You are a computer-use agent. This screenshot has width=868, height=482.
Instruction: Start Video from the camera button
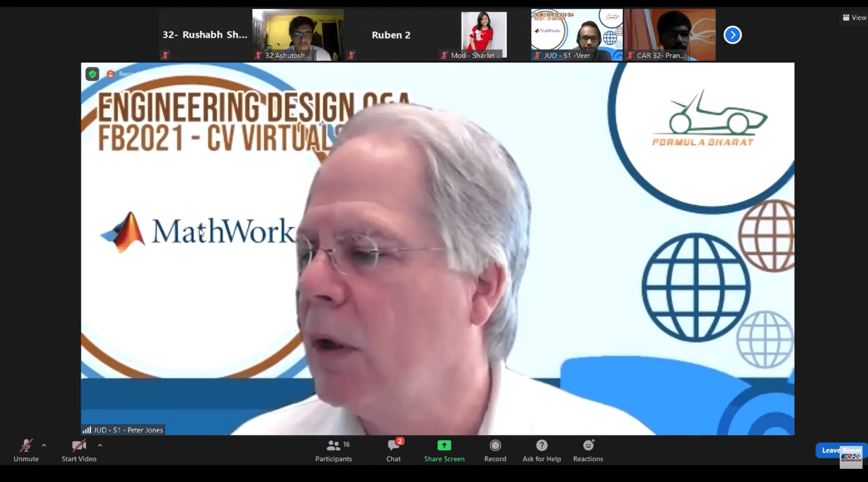[79, 450]
